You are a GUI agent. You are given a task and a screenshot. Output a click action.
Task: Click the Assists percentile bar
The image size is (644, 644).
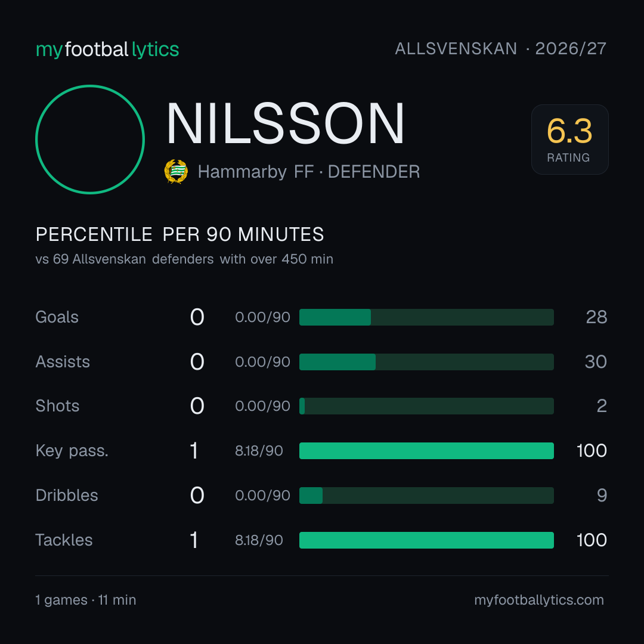coord(426,362)
